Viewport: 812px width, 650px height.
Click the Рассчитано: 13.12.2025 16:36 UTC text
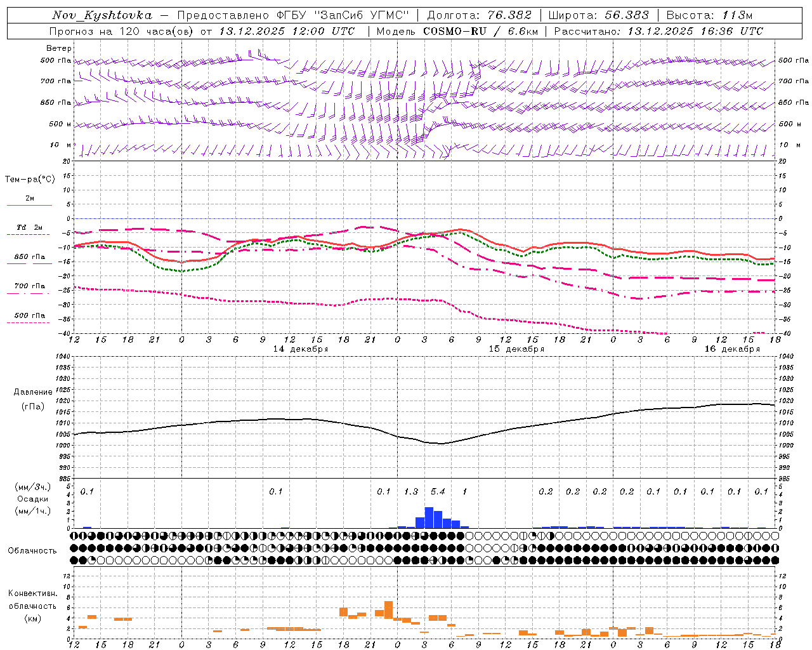coord(658,31)
